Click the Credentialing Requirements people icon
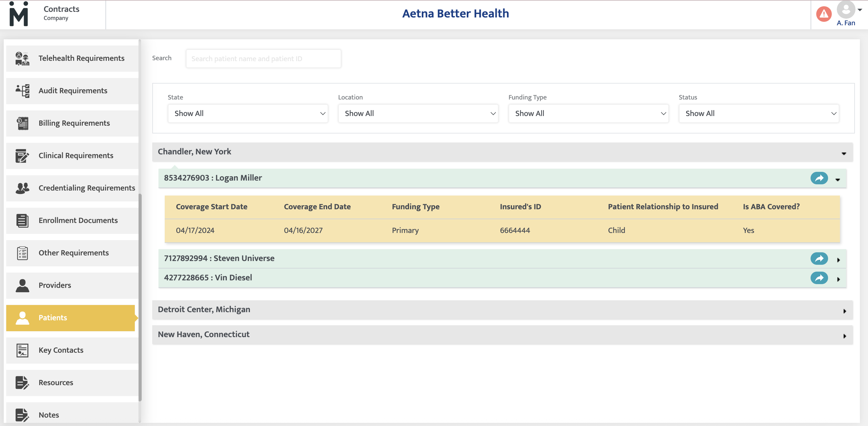868x426 pixels. 22,188
